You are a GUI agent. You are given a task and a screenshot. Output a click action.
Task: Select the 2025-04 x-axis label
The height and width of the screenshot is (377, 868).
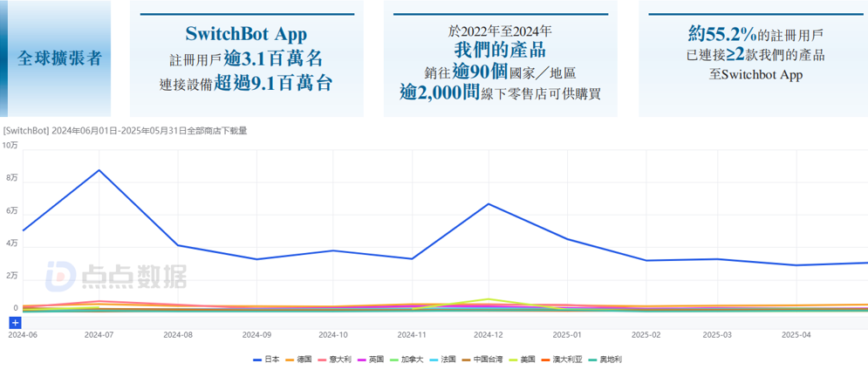pos(796,335)
